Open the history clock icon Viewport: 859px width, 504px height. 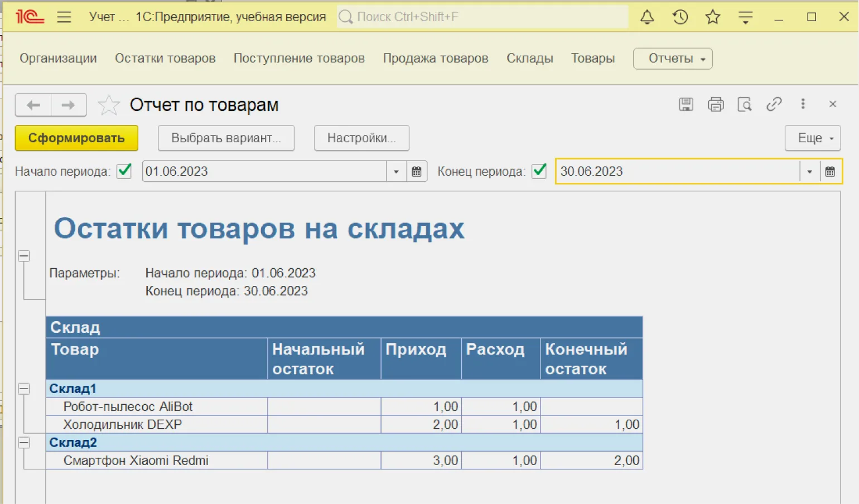680,17
